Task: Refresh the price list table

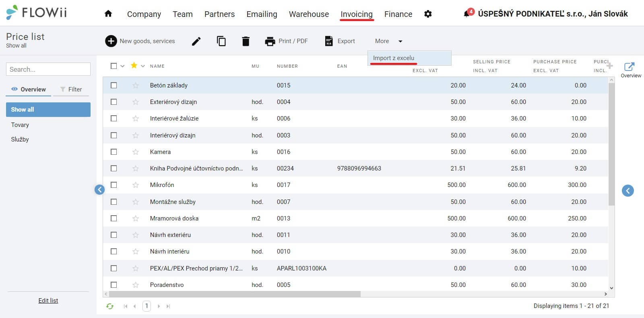Action: click(x=110, y=306)
